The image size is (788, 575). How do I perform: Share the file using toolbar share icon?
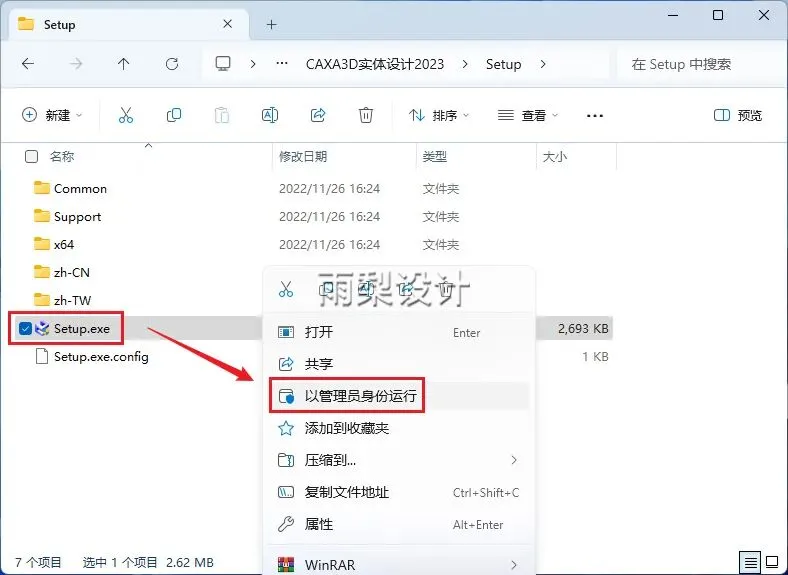pos(318,115)
